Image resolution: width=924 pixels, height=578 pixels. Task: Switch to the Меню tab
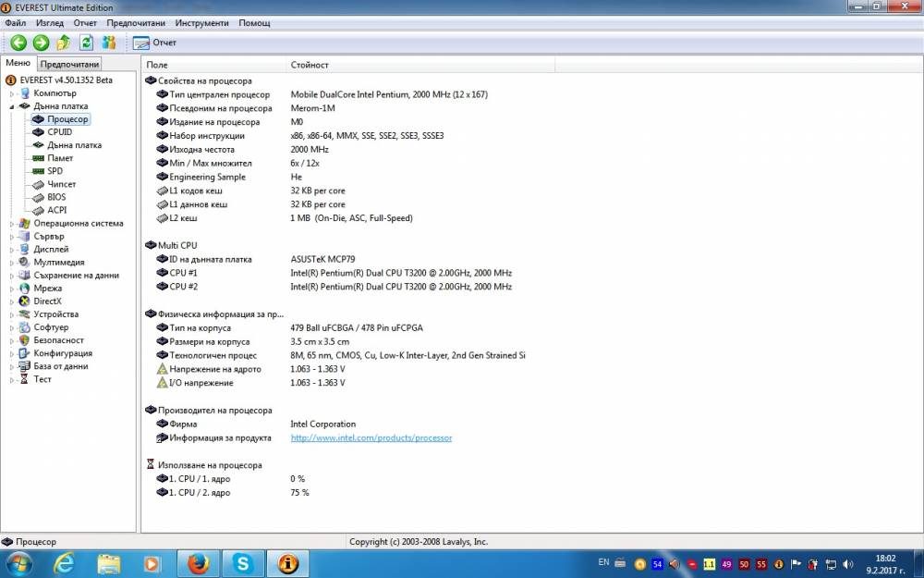point(18,63)
